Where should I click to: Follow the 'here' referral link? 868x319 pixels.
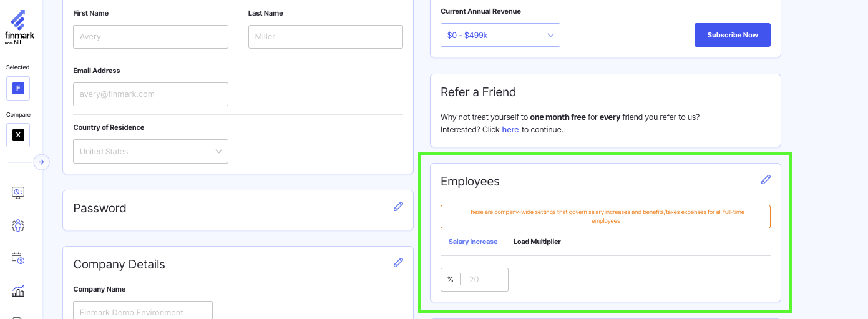point(510,130)
